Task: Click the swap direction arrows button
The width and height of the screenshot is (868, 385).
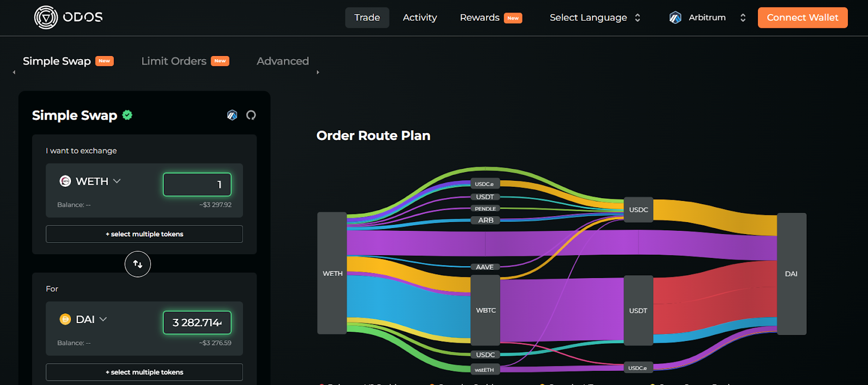Action: [138, 264]
